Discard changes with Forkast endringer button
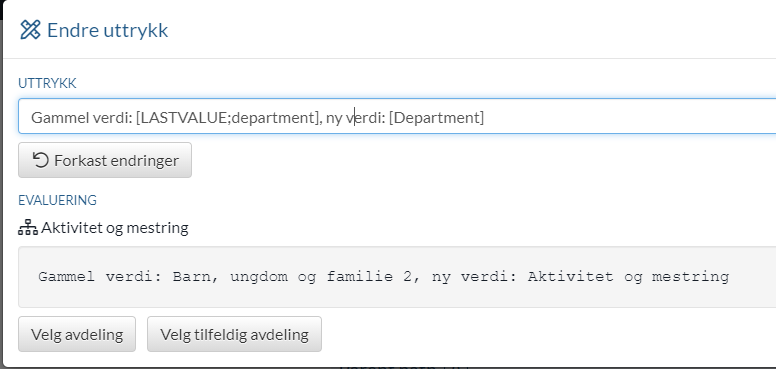 105,160
